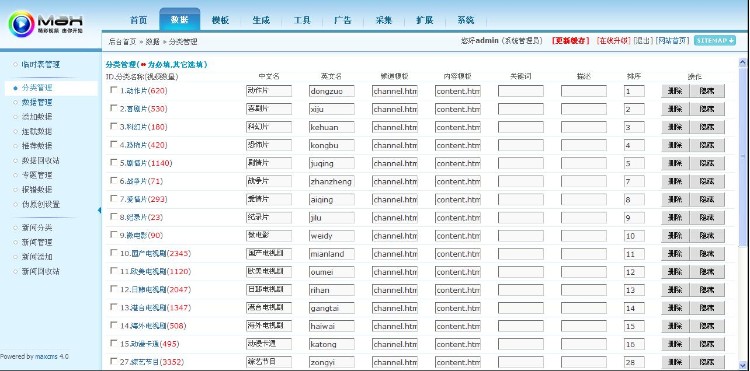
Task: Tick the checkbox for category 8 (23)
Action: 113,216
